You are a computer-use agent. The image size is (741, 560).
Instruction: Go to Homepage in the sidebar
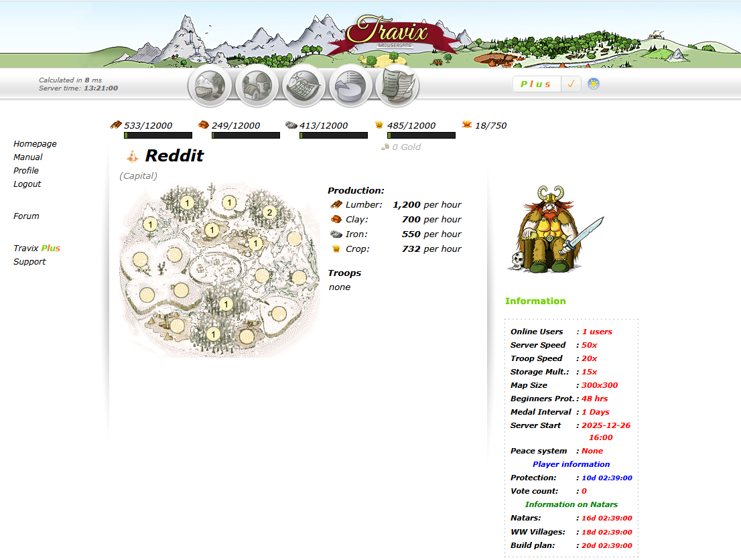point(35,144)
